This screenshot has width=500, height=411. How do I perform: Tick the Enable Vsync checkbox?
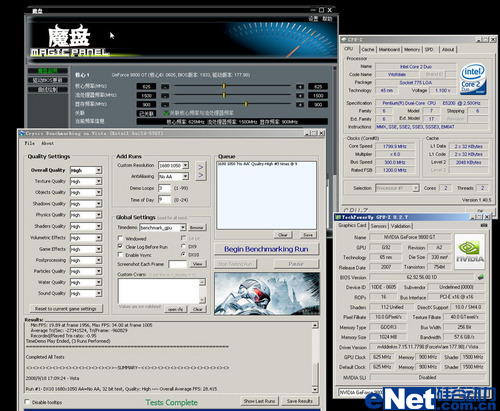[x=120, y=255]
